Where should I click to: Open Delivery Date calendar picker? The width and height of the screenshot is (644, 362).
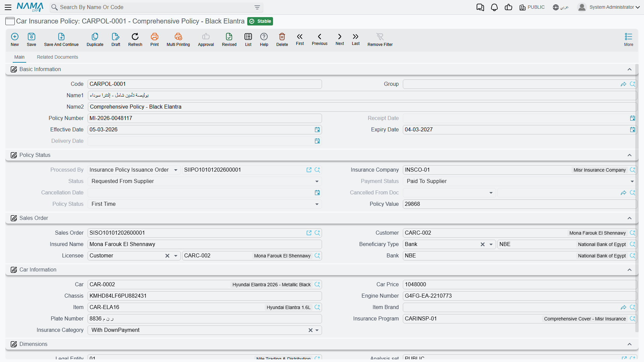click(x=317, y=141)
